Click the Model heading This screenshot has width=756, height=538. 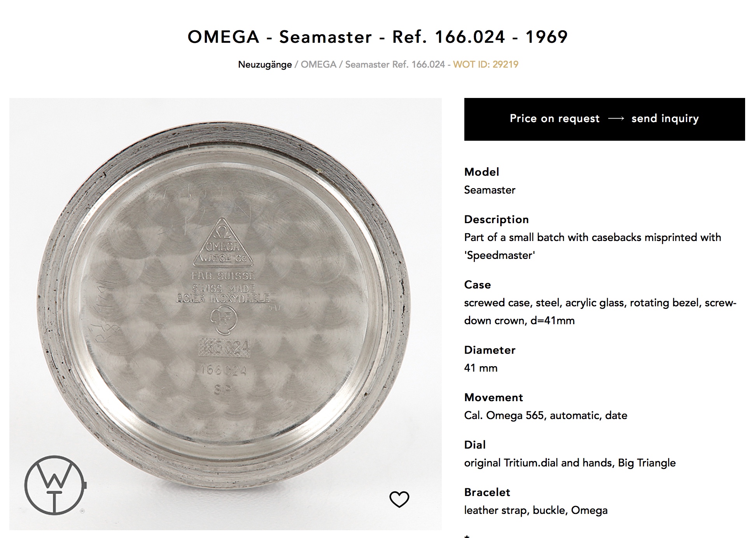pos(481,172)
